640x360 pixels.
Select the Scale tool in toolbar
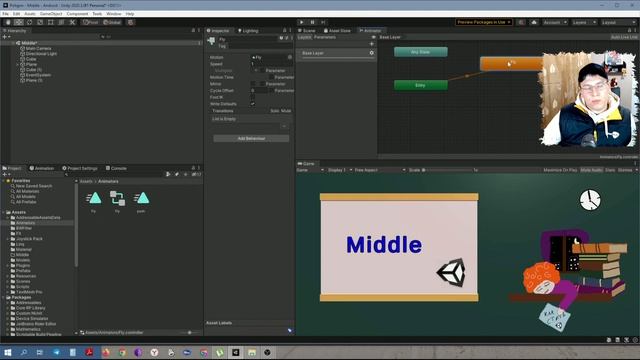(40, 22)
